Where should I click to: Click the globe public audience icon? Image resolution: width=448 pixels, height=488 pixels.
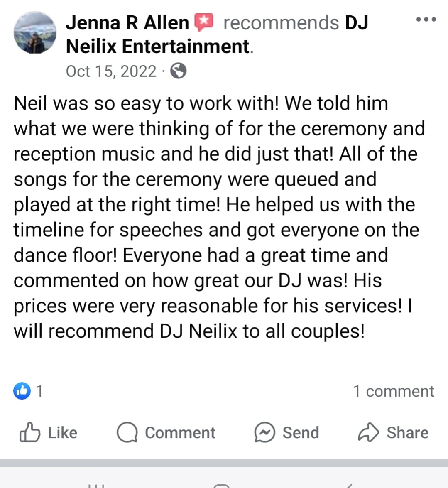(178, 71)
